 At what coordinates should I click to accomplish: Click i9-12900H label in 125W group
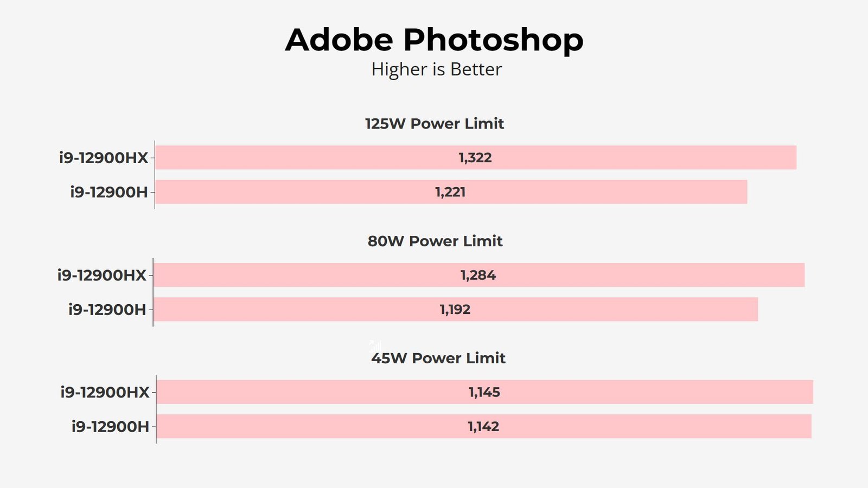[x=109, y=192]
